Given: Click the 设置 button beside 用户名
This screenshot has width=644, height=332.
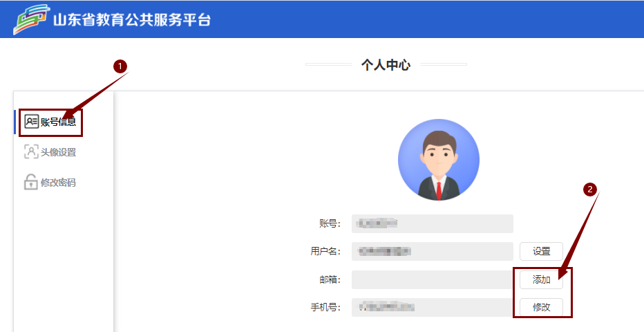Looking at the screenshot, I should [541, 252].
